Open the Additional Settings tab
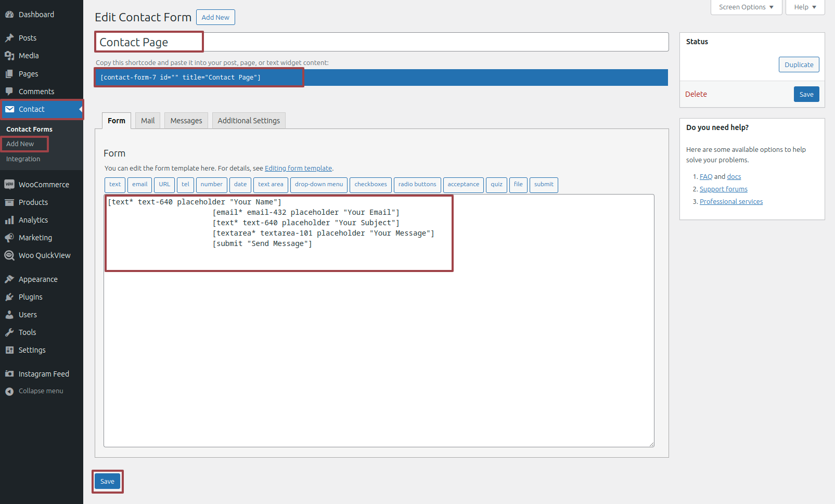 pyautogui.click(x=249, y=121)
